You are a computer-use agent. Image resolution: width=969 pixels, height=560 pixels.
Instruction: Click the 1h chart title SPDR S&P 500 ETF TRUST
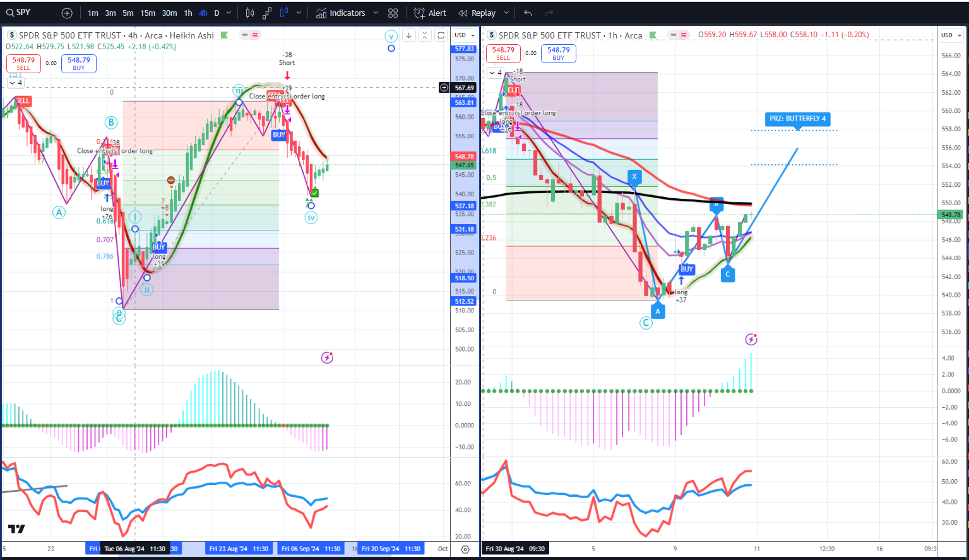click(x=550, y=35)
